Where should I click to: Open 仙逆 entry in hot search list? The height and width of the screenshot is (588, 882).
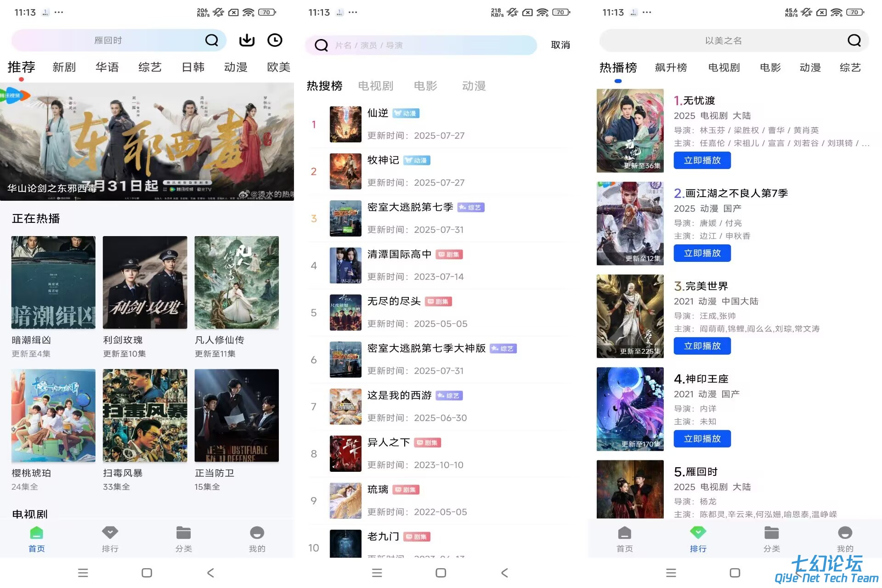tap(378, 113)
